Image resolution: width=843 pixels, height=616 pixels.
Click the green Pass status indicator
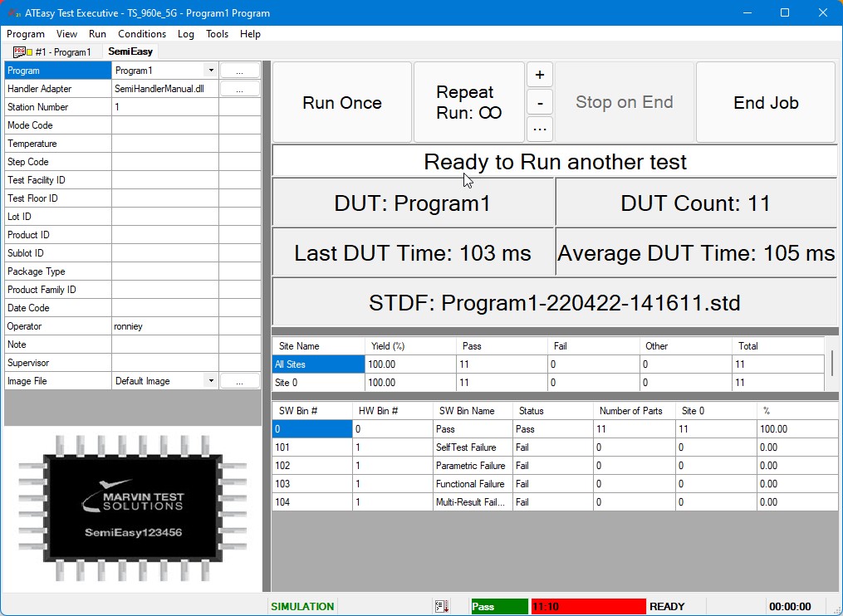tap(499, 606)
